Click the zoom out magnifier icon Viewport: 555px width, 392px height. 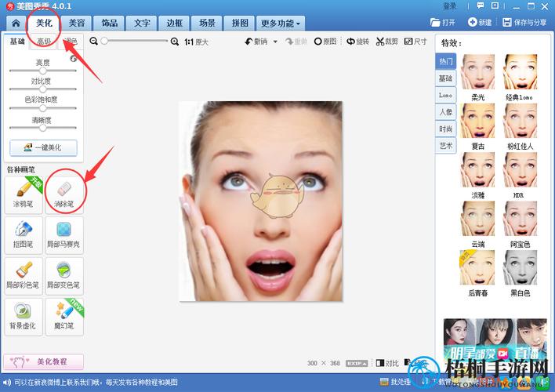(93, 42)
